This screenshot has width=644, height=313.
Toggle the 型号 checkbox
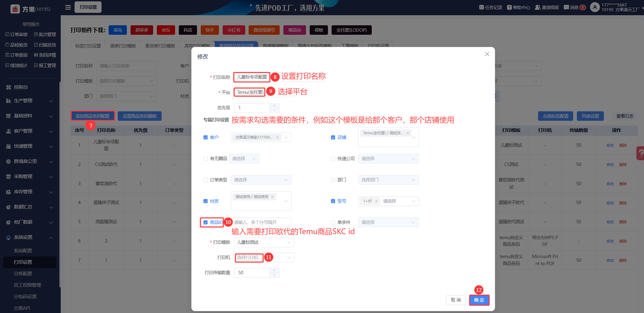point(333,201)
